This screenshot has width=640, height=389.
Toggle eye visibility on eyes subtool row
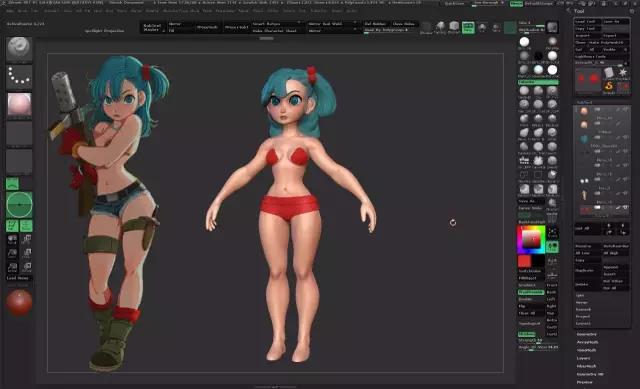tap(625, 180)
